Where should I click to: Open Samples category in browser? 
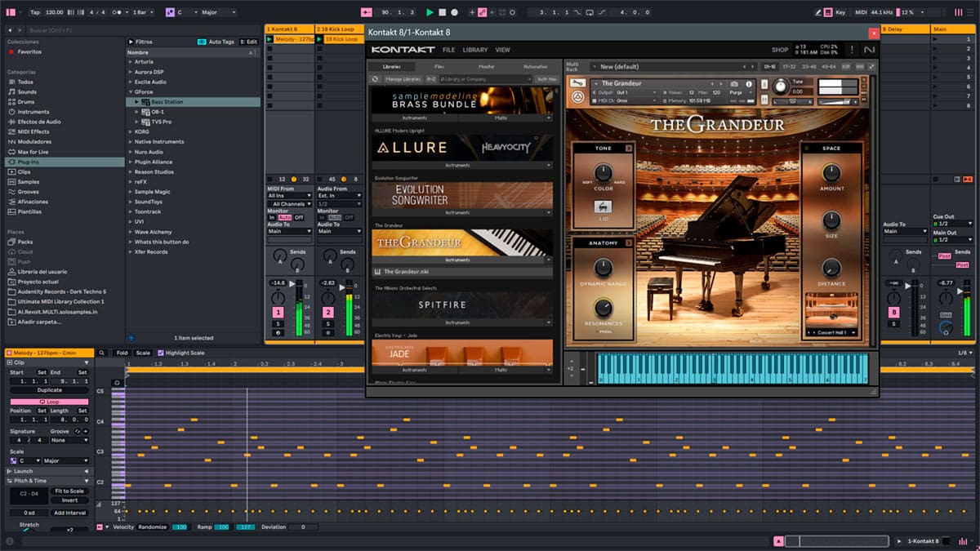(x=28, y=181)
